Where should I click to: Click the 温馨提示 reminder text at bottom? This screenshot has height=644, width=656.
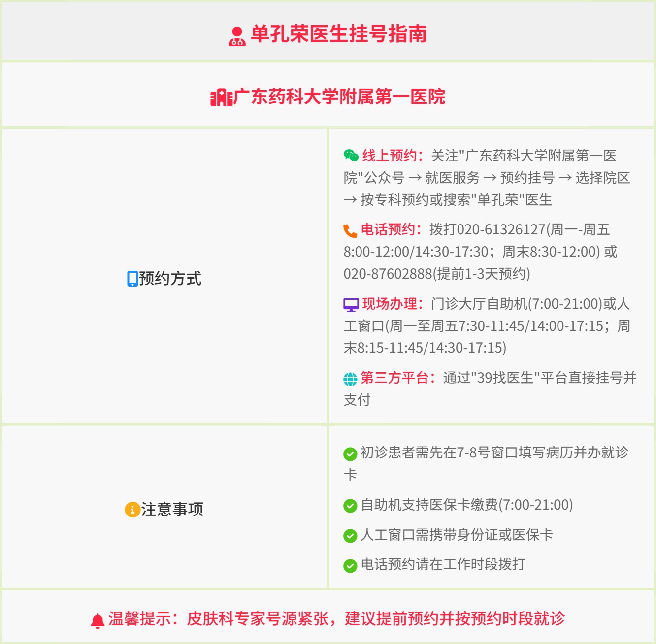pyautogui.click(x=336, y=619)
